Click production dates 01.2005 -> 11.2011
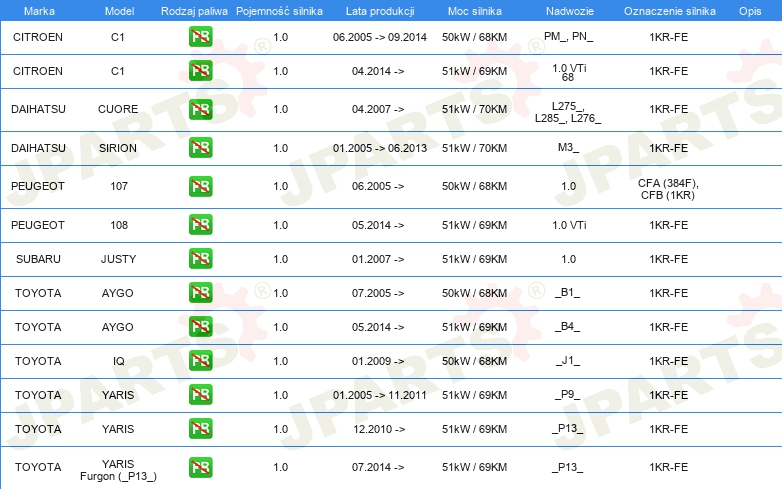Screen dimensions: 782x489 click(x=380, y=395)
